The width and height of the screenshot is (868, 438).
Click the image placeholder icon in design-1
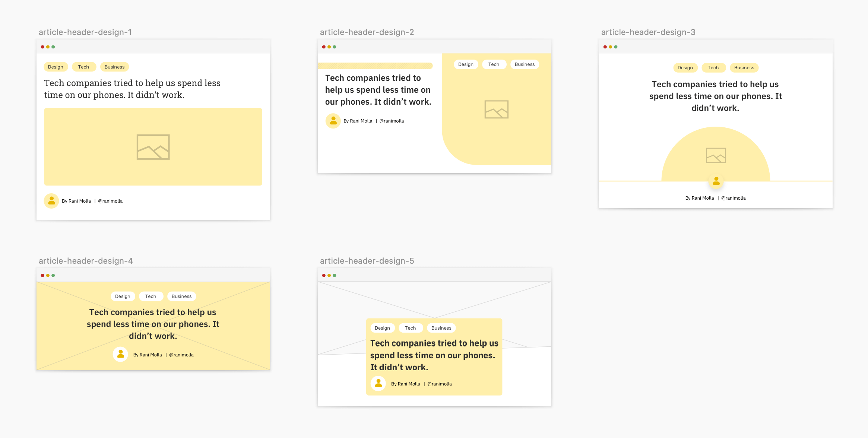[x=153, y=147]
